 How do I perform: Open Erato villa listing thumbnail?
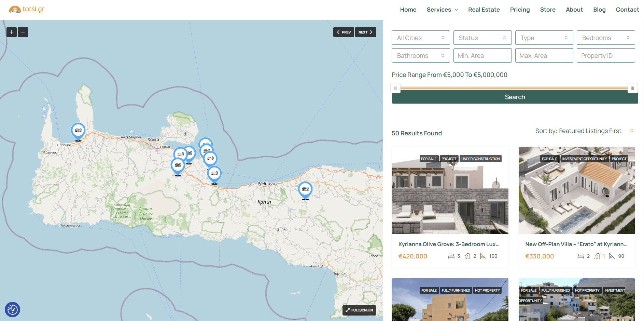[x=577, y=190]
